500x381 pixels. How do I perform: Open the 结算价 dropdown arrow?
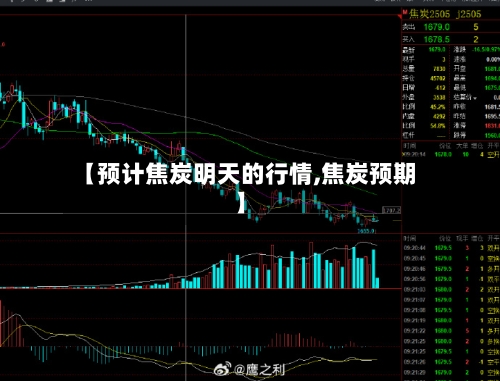[475, 98]
